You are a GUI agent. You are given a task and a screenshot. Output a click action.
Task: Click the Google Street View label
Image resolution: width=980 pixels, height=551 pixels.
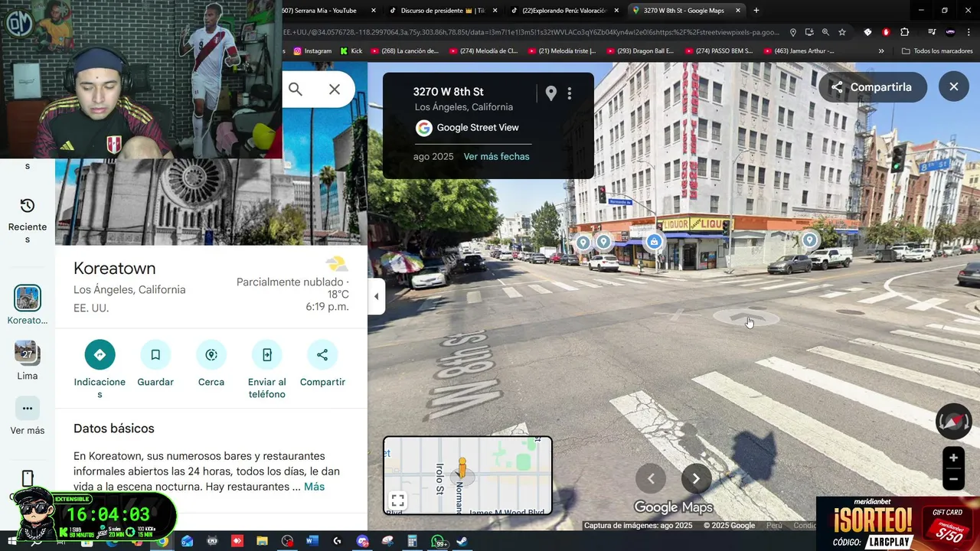click(478, 128)
